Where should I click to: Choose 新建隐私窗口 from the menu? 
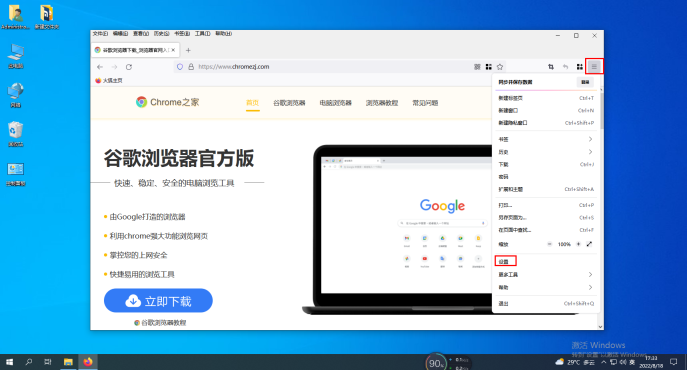coord(546,123)
